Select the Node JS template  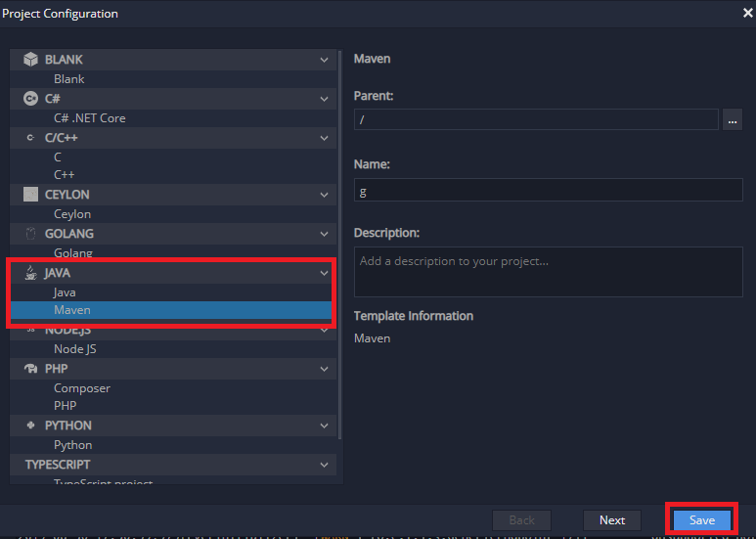click(173, 349)
